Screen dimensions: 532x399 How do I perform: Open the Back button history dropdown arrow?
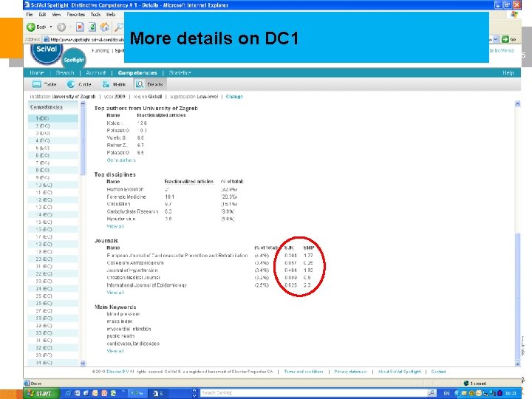pyautogui.click(x=51, y=27)
